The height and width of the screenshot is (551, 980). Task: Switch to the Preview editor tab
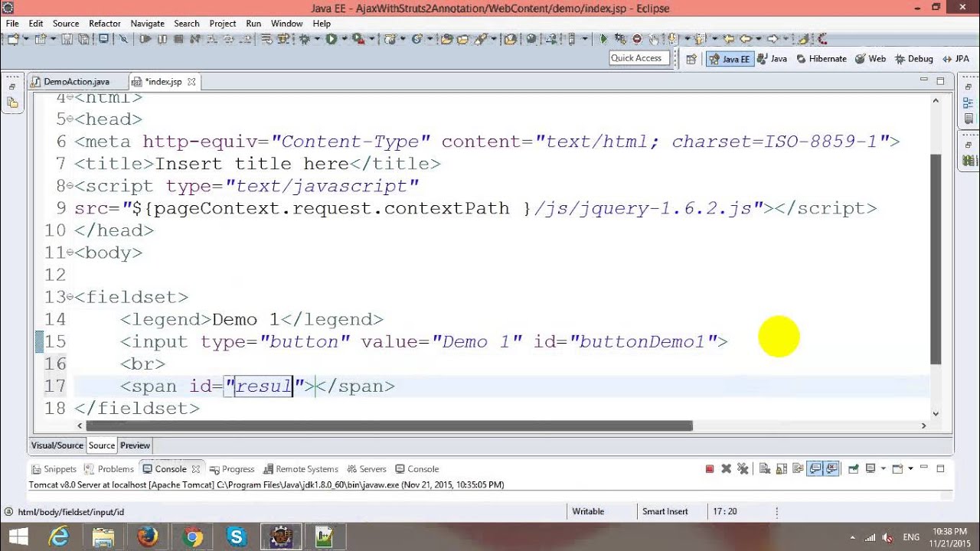[135, 445]
